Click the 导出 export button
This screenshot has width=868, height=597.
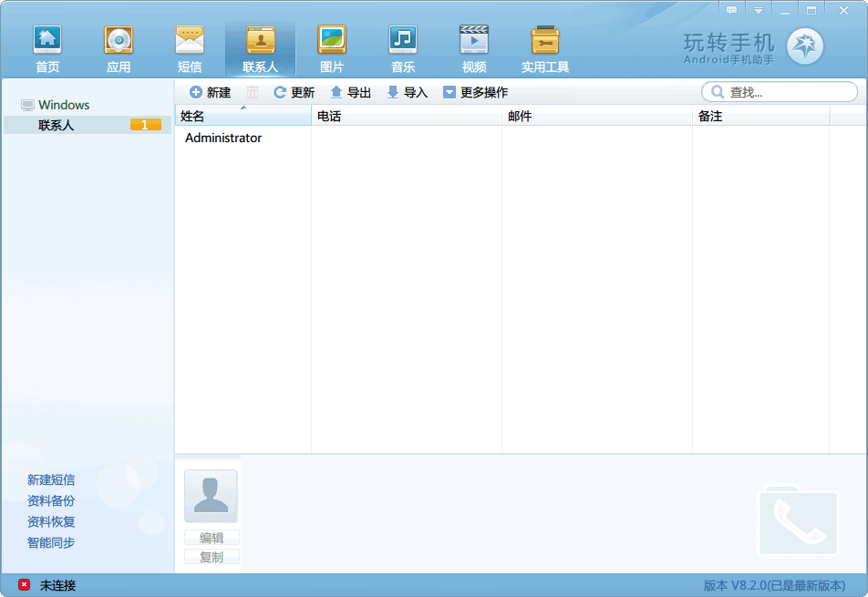point(350,92)
